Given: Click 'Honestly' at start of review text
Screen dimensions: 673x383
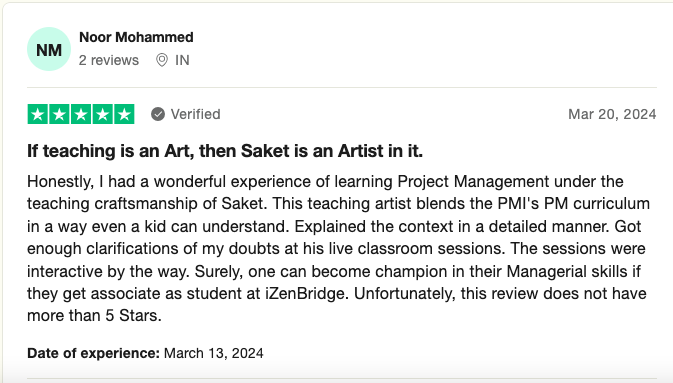Looking at the screenshot, I should (x=61, y=182).
